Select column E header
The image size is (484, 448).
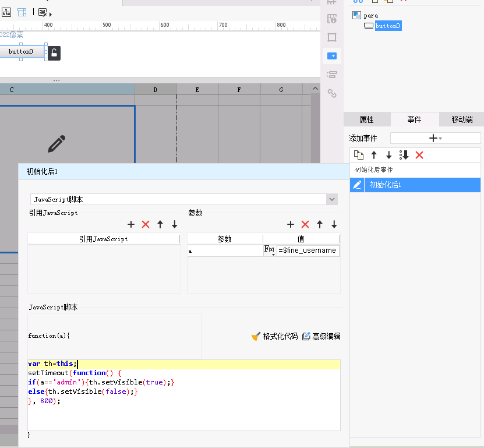(x=197, y=90)
